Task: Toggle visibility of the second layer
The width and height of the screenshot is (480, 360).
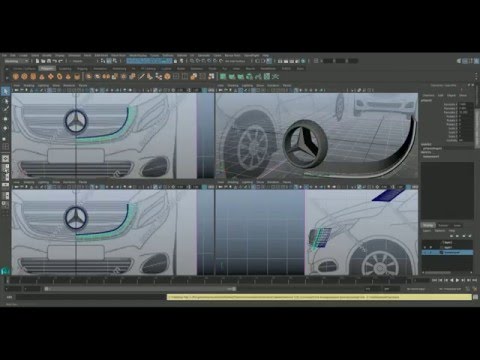Action: pos(424,247)
